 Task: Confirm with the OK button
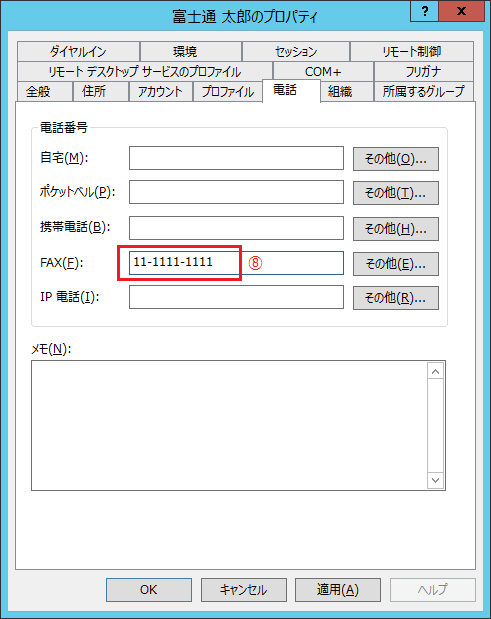pyautogui.click(x=149, y=590)
